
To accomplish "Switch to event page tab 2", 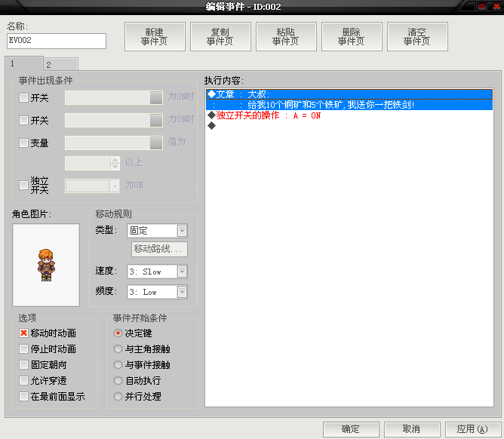I will [61, 65].
